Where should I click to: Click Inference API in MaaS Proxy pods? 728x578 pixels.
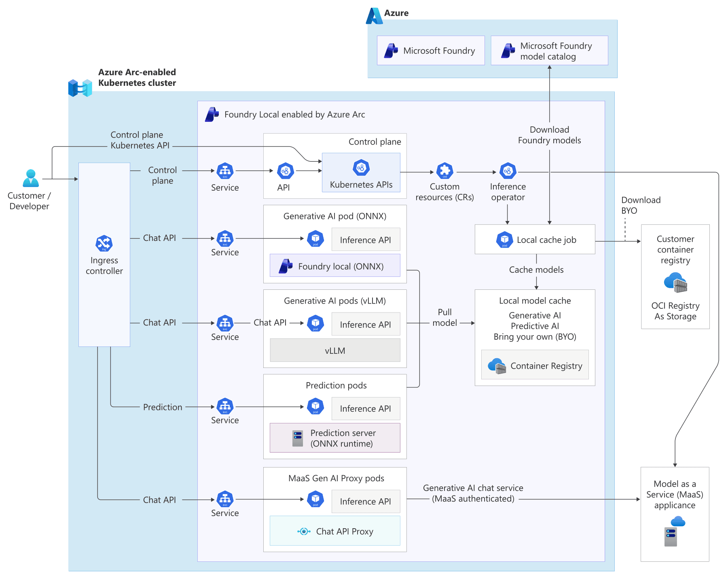coord(366,501)
